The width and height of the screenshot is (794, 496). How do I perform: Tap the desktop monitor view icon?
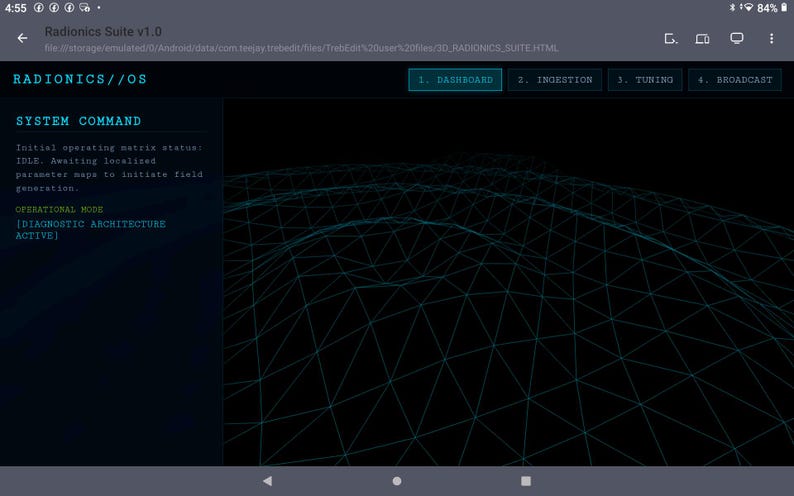pyautogui.click(x=737, y=38)
